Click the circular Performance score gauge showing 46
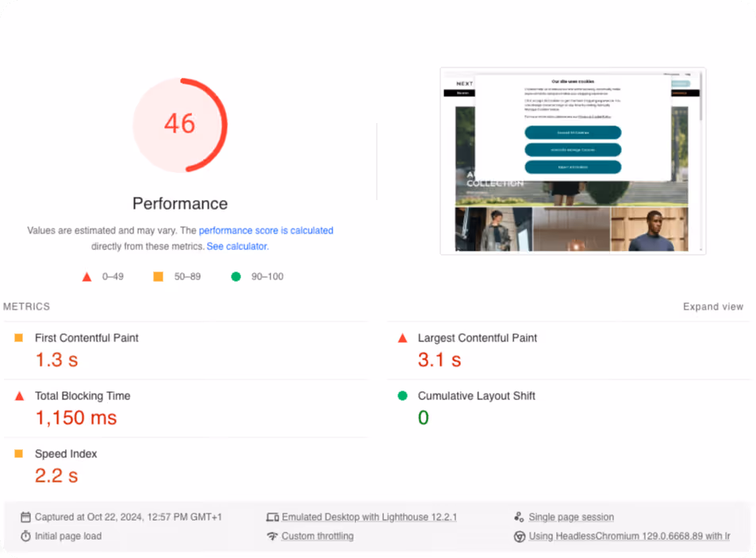 pyautogui.click(x=180, y=125)
